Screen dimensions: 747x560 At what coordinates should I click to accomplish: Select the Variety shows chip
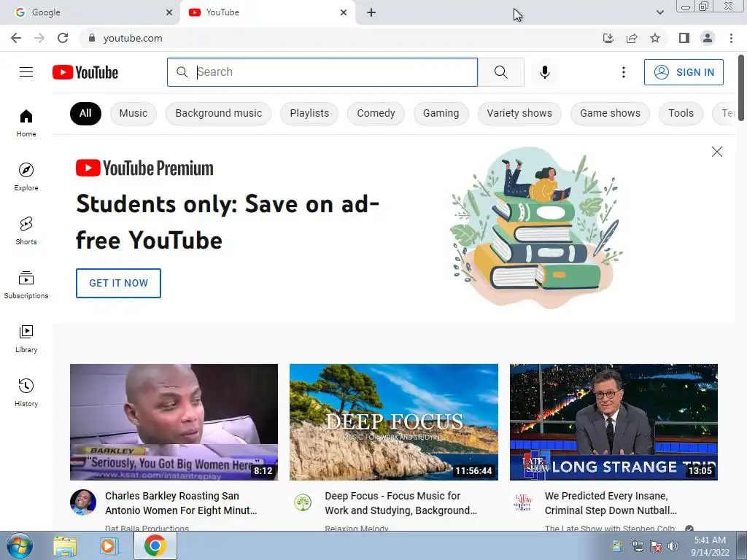click(519, 113)
